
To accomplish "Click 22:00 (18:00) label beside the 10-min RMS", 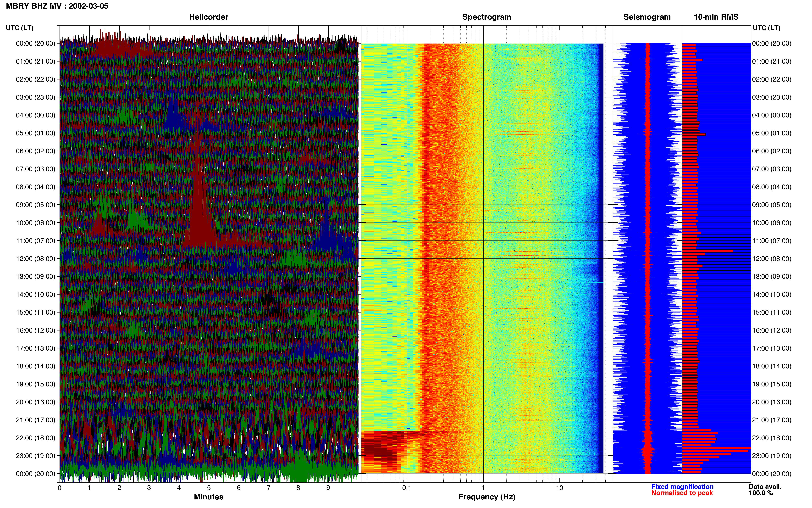I will click(x=772, y=438).
